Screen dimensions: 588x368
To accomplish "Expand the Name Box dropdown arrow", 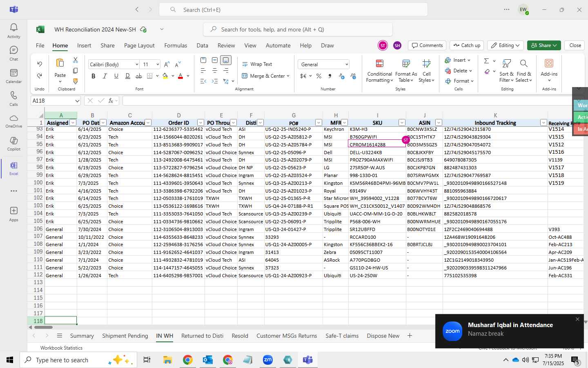I will coord(77,101).
